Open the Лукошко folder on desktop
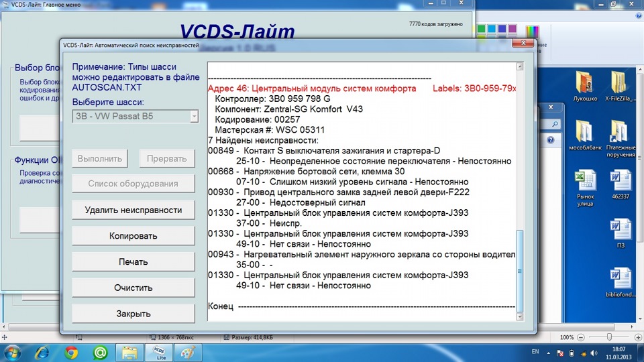644x362 pixels. 585,86
